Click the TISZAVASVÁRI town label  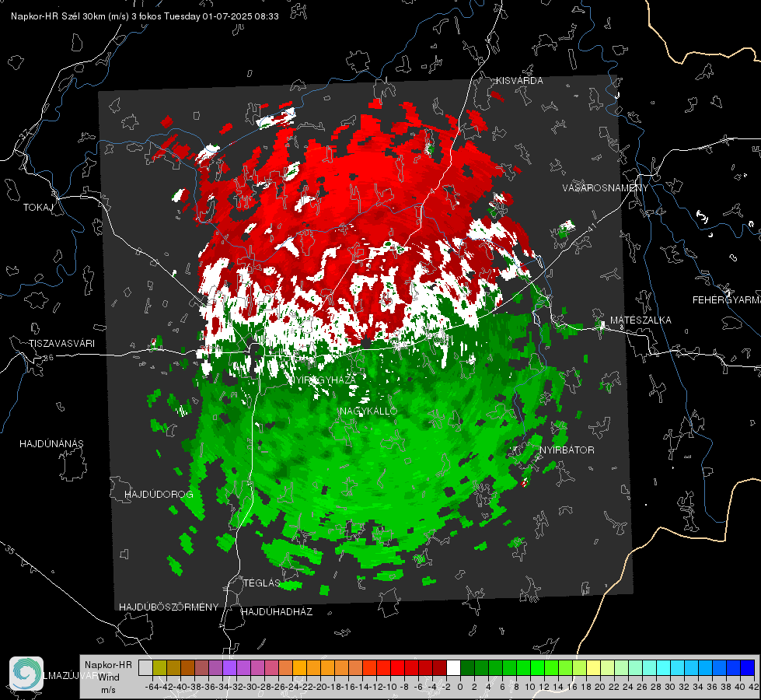61,344
